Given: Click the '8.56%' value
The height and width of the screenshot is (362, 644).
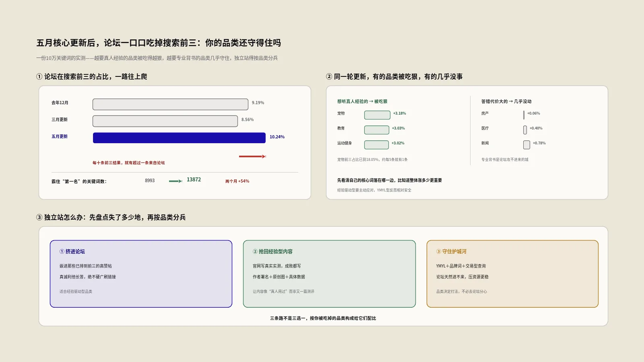Looking at the screenshot, I should [x=248, y=120].
